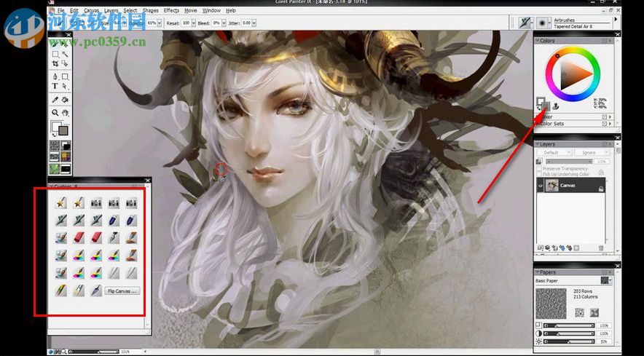Open the Weave selector in toolbox
The width and height of the screenshot is (644, 356).
click(66, 157)
